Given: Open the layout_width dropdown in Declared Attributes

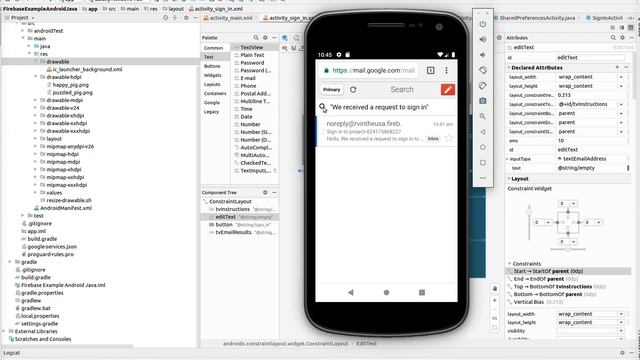Looking at the screenshot, I should click(621, 77).
